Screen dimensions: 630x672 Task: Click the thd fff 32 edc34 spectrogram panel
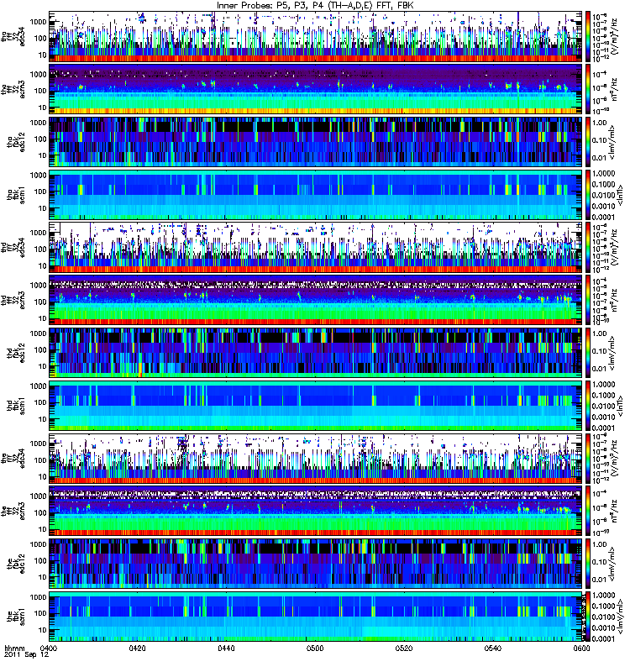[316, 248]
